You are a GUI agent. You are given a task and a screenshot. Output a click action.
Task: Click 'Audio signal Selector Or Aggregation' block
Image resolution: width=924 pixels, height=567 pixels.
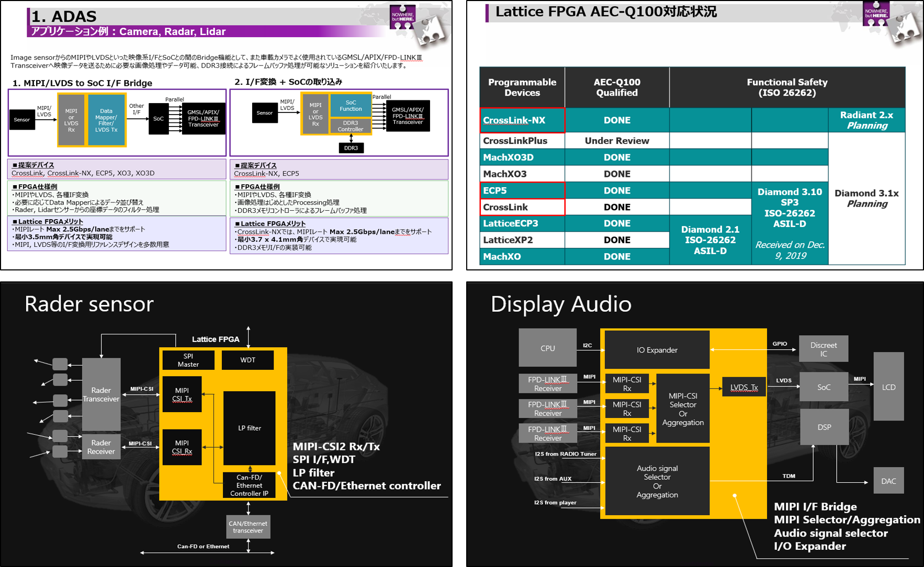657,481
